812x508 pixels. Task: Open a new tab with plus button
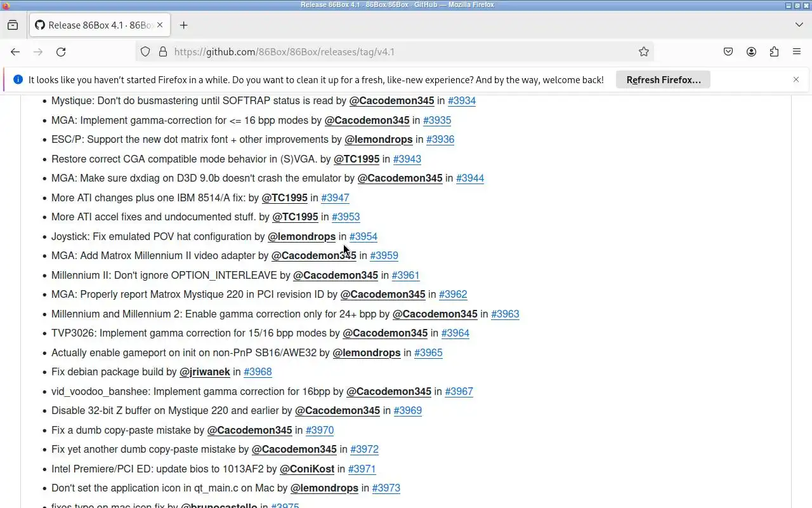point(183,25)
